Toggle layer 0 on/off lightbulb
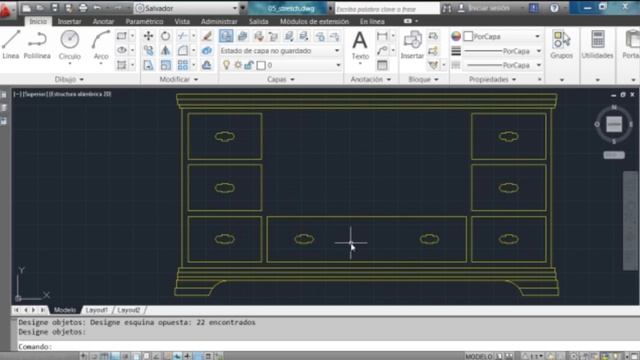The height and width of the screenshot is (360, 640). [226, 65]
